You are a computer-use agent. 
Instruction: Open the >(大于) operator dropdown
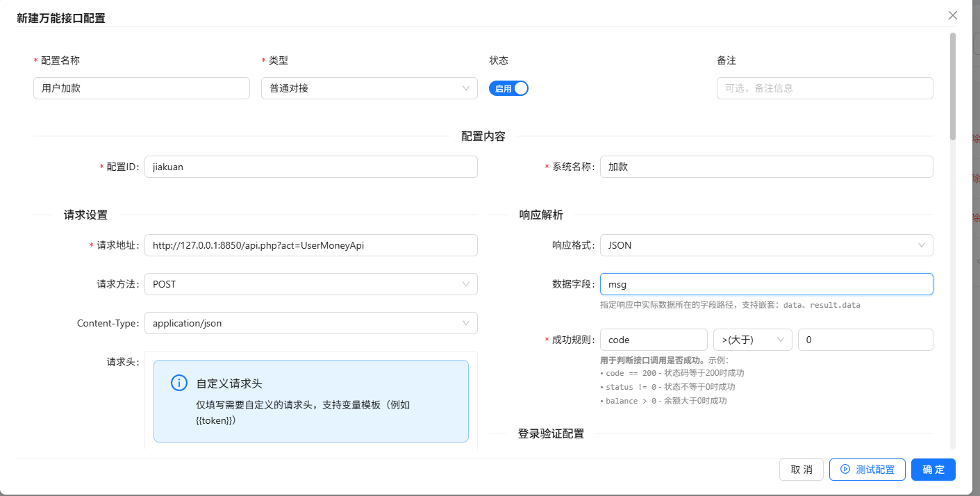click(x=753, y=340)
